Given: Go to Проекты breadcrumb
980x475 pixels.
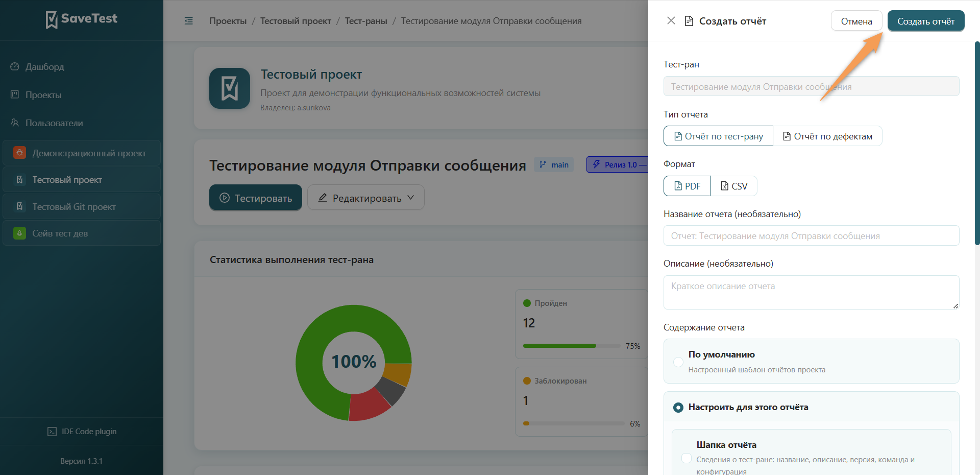Looking at the screenshot, I should click(228, 21).
